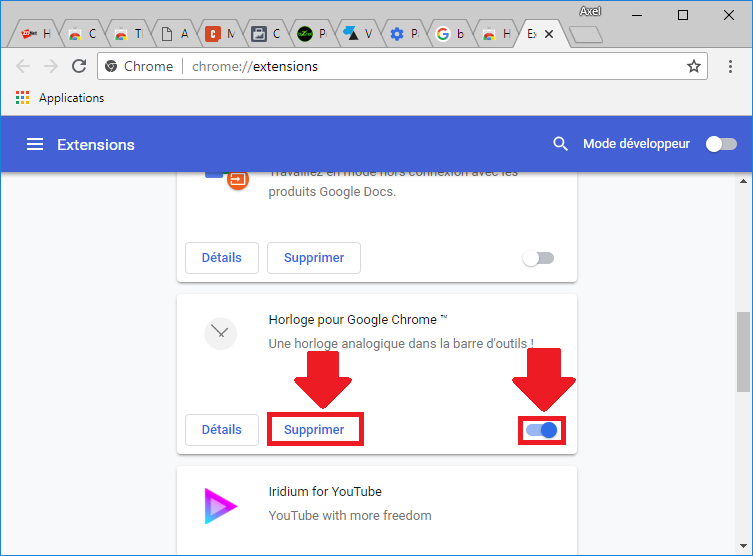Viewport: 753px width, 556px height.
Task: Open Détails for Horloge pour Google Chrome
Action: pyautogui.click(x=221, y=430)
